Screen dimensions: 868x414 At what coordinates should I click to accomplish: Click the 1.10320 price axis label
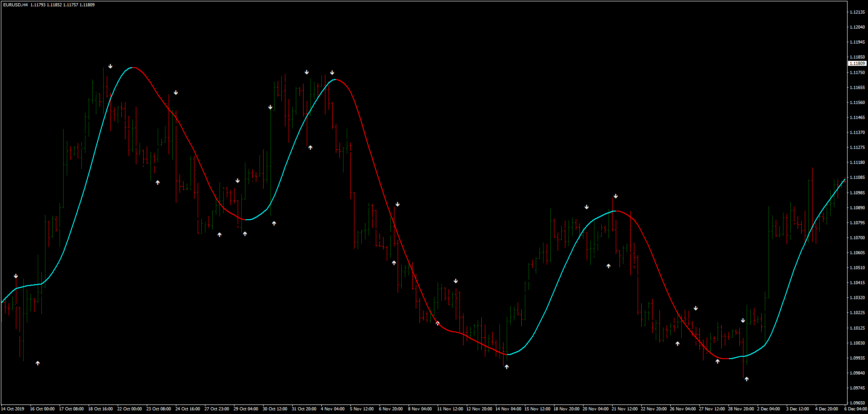click(x=857, y=298)
